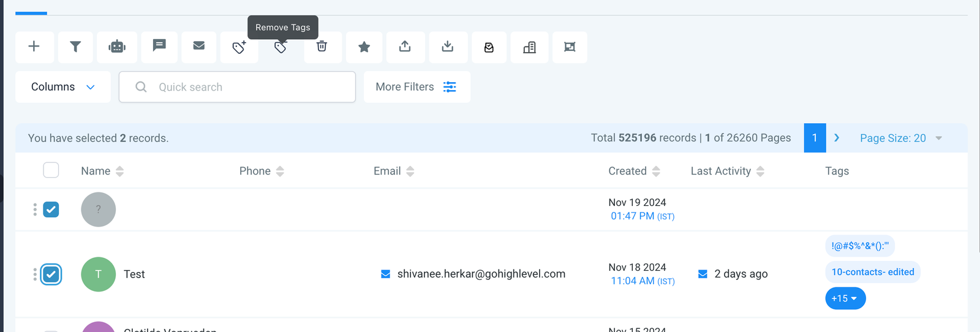Click the Add Contact plus icon
Image resolution: width=980 pixels, height=332 pixels.
tap(34, 47)
